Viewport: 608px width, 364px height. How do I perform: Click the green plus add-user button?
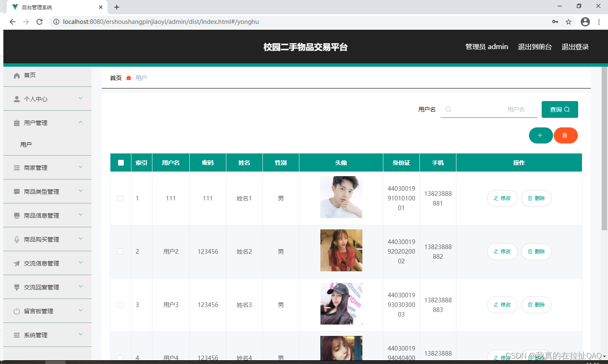click(541, 135)
